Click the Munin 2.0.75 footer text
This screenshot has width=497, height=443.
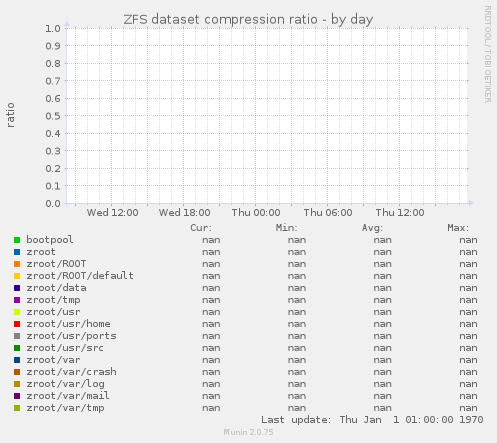coord(248,432)
